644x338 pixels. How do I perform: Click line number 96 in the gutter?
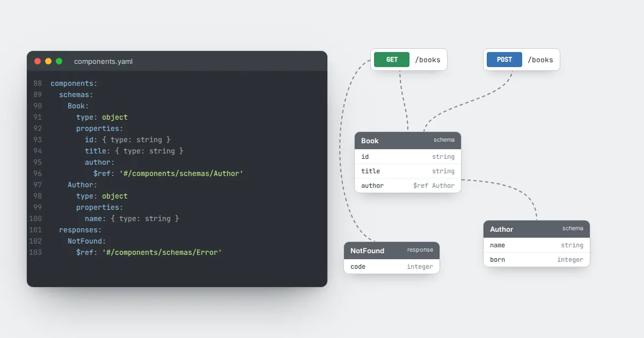[x=37, y=174]
